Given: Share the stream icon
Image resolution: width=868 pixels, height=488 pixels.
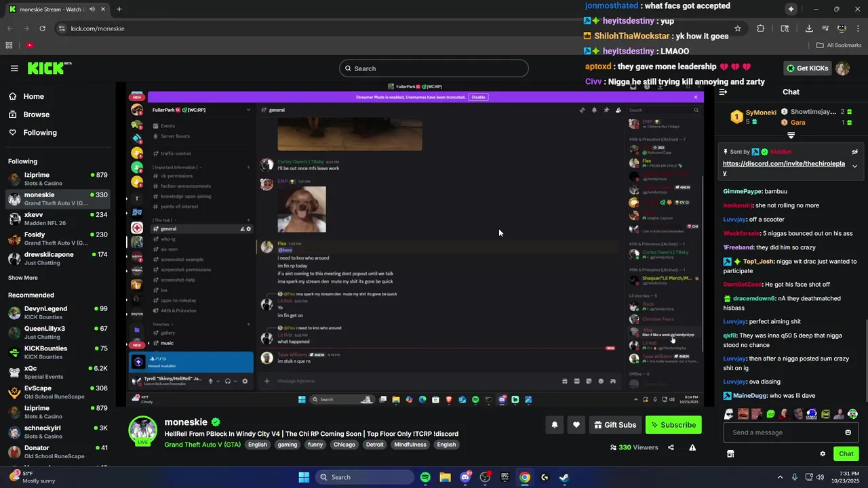Looking at the screenshot, I should (x=671, y=447).
